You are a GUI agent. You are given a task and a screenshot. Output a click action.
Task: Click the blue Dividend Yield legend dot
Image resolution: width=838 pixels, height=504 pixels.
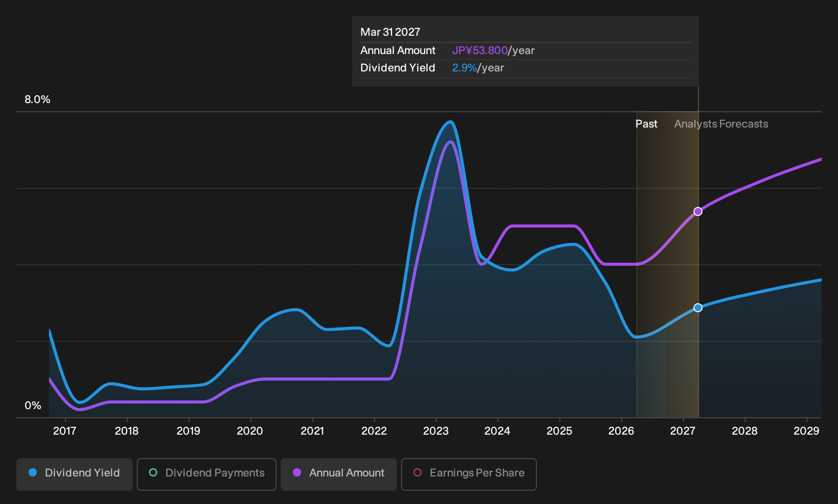coord(33,473)
